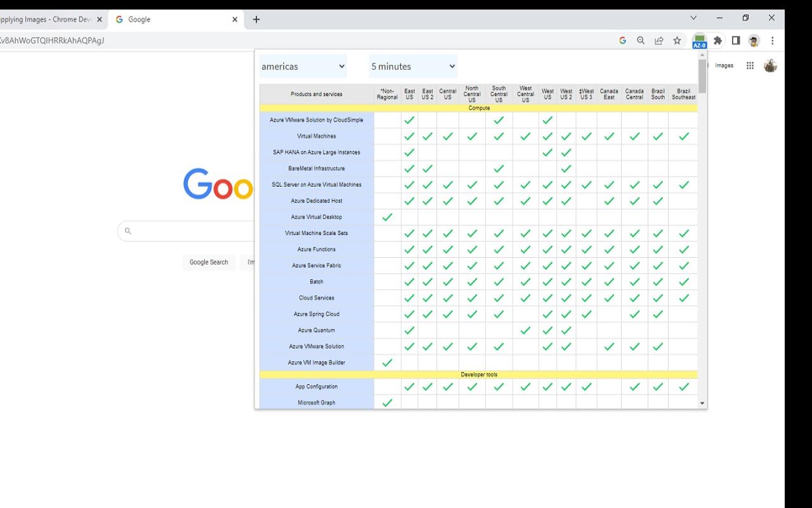Open the tab search chevron in title bar
Screen dimensions: 812x508
693,18
